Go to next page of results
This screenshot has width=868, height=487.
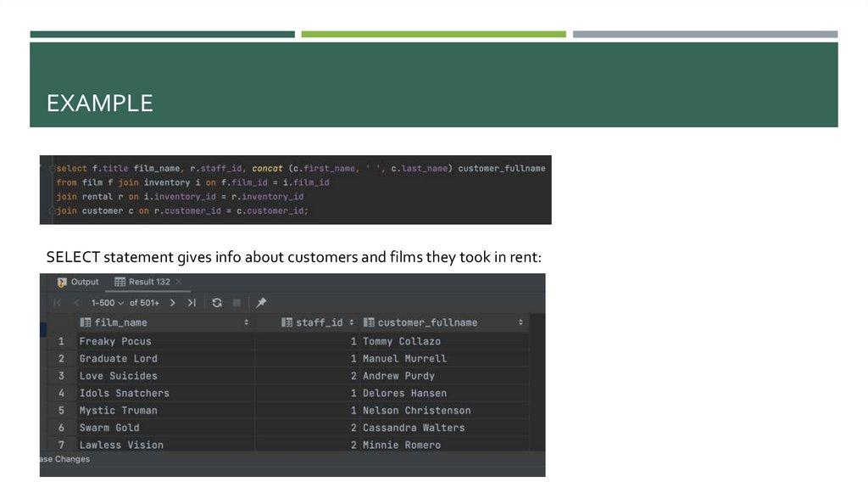click(173, 303)
